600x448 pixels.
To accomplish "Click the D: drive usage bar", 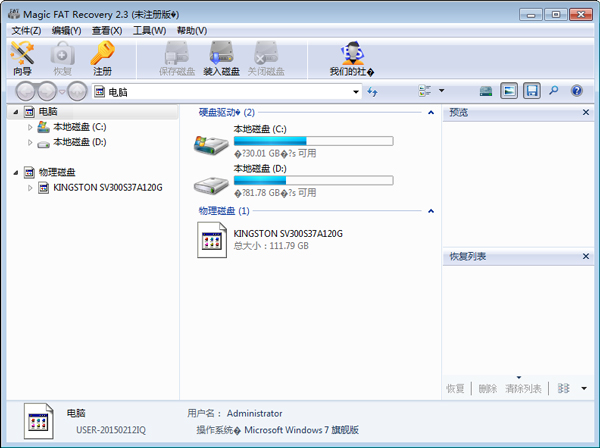I will pos(313,180).
